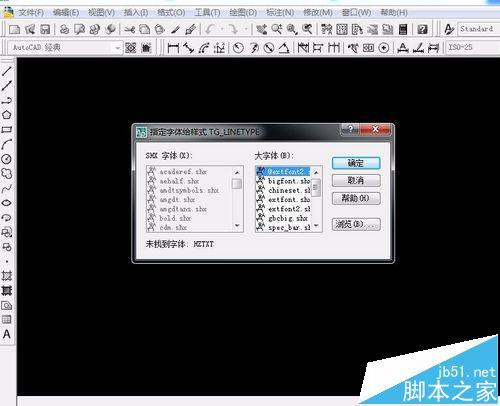Click the 帮助(H) button in dialog

point(356,198)
